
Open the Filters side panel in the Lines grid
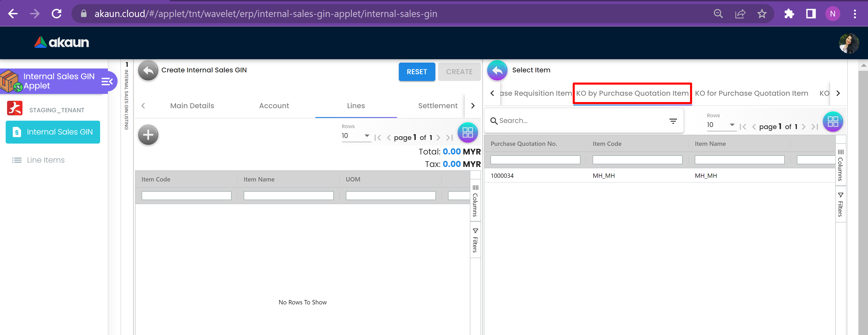[475, 240]
